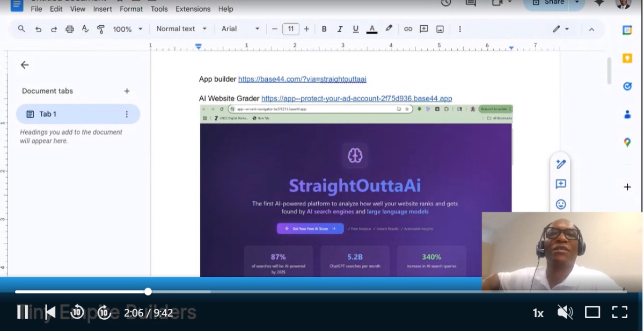Open Google Keep in the side panel

[x=627, y=58]
